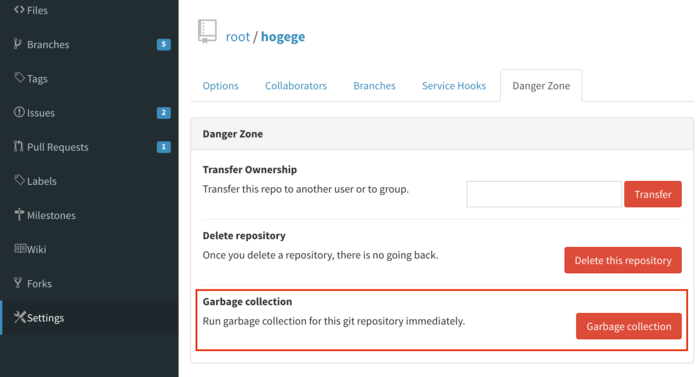Open the Issues exclamation icon

point(19,112)
